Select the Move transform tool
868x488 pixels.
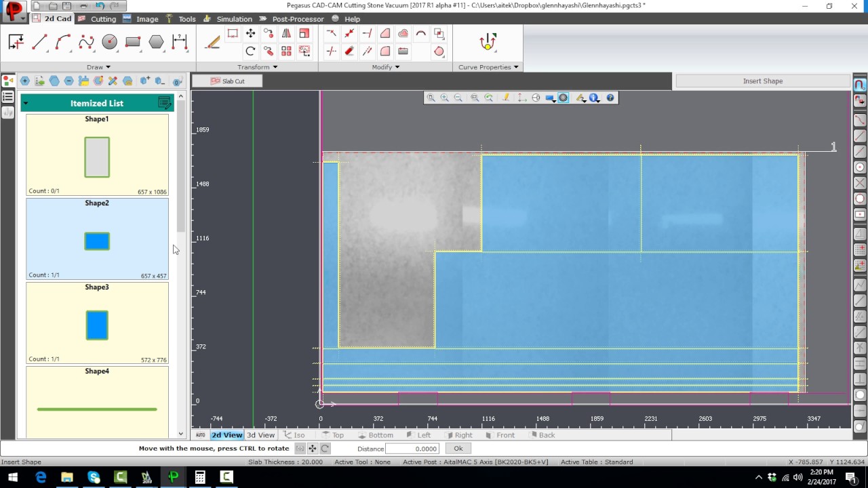250,33
